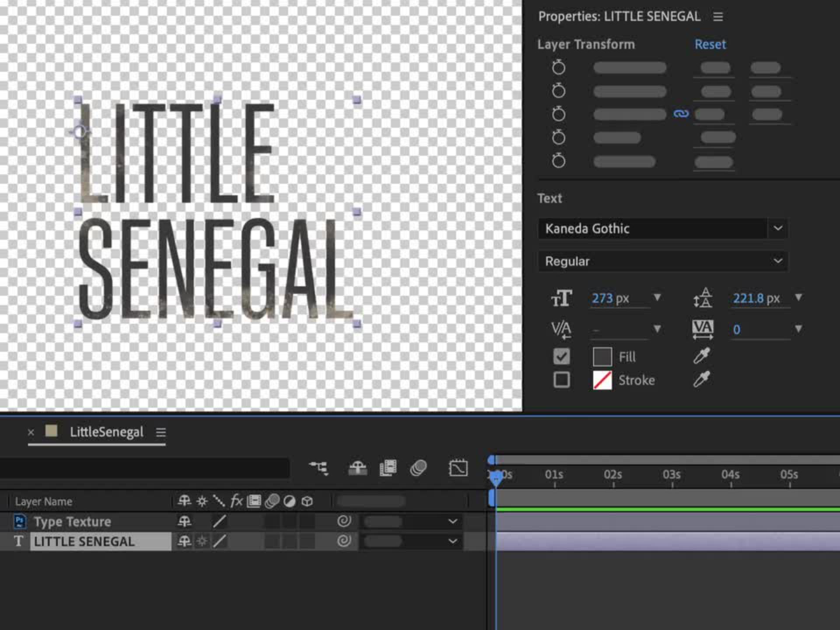Open the Properties panel hamburger menu

pyautogui.click(x=717, y=17)
